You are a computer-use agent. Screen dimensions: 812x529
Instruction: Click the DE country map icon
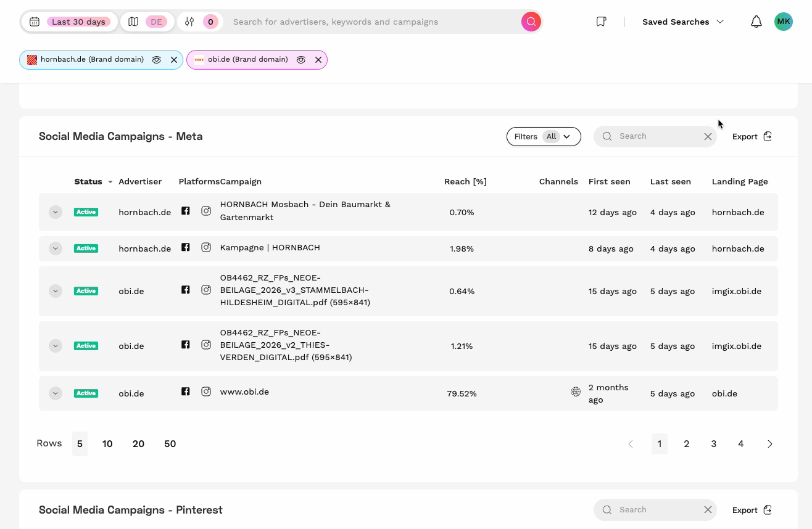[x=133, y=21]
